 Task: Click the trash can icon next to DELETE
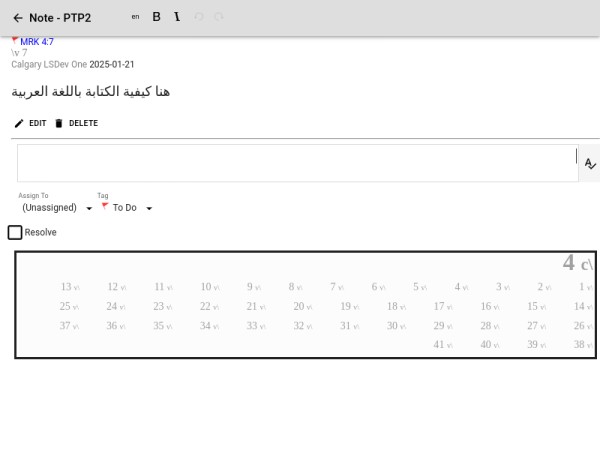click(58, 123)
